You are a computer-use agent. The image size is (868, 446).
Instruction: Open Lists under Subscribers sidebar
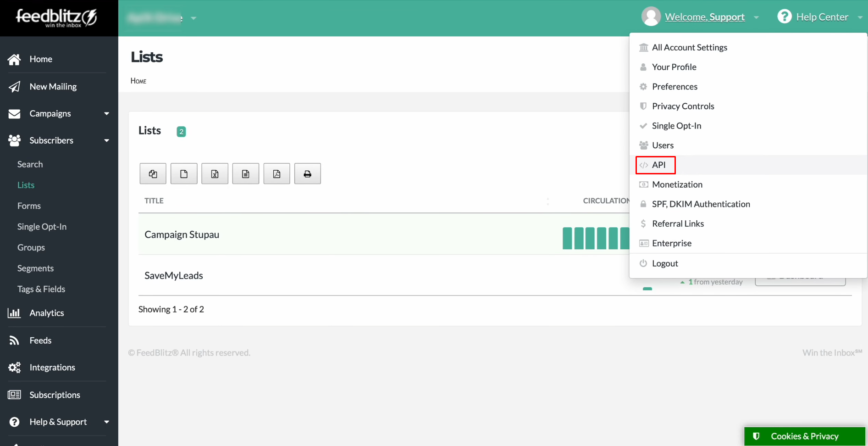pos(26,185)
